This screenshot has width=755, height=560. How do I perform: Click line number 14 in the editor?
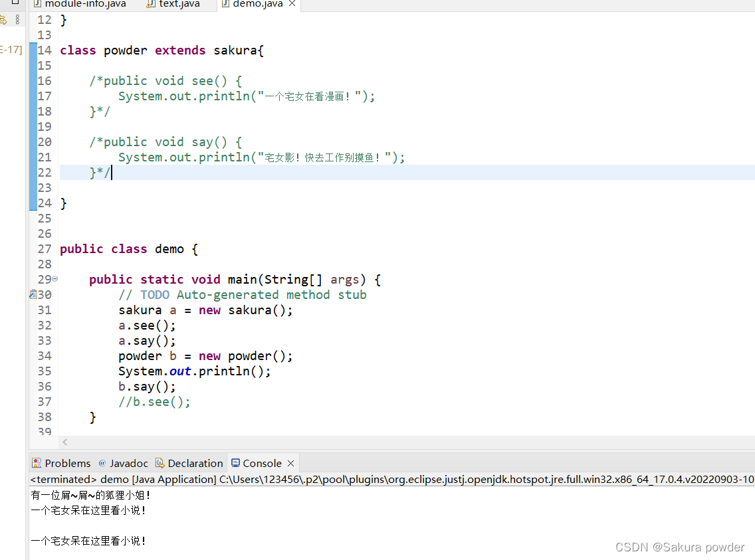pyautogui.click(x=44, y=50)
